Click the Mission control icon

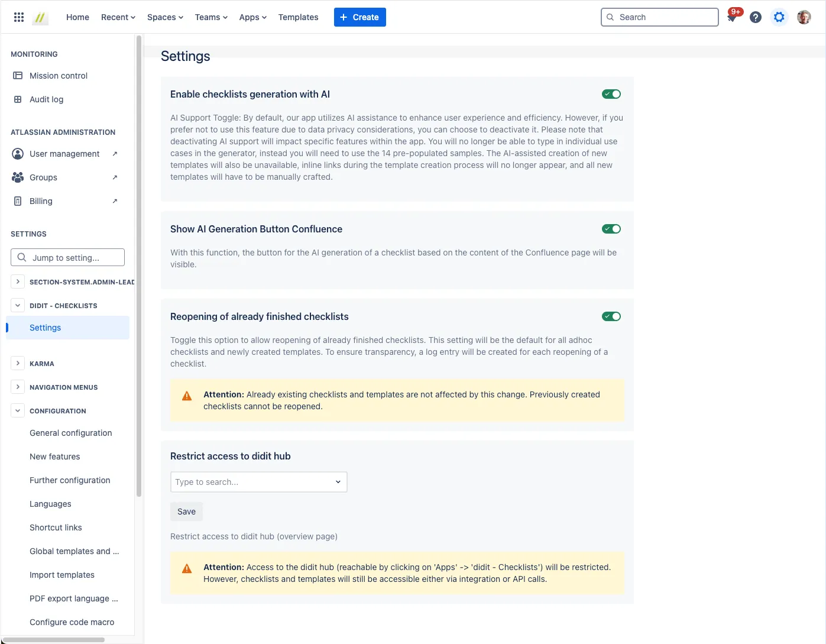(x=18, y=76)
